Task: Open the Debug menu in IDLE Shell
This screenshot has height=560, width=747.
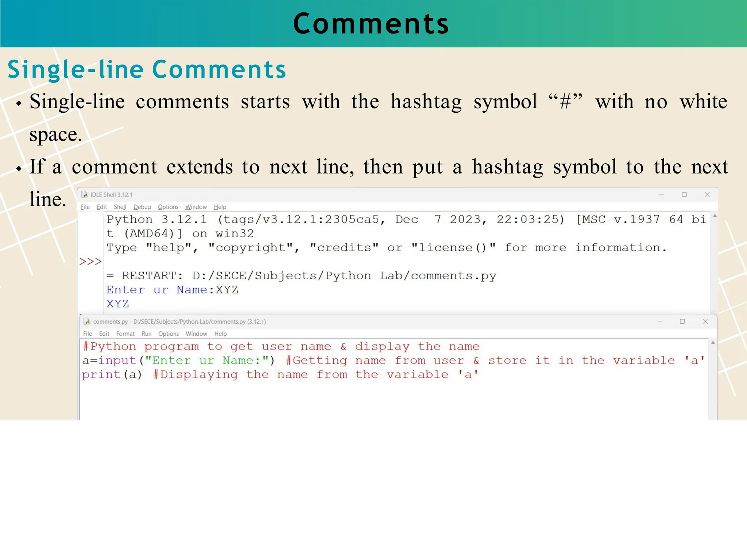Action: pos(142,207)
